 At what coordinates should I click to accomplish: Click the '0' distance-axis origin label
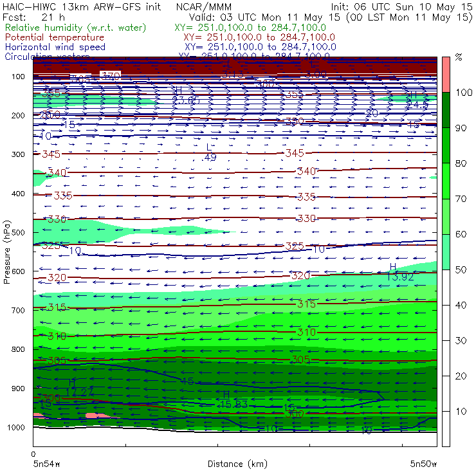[33, 454]
